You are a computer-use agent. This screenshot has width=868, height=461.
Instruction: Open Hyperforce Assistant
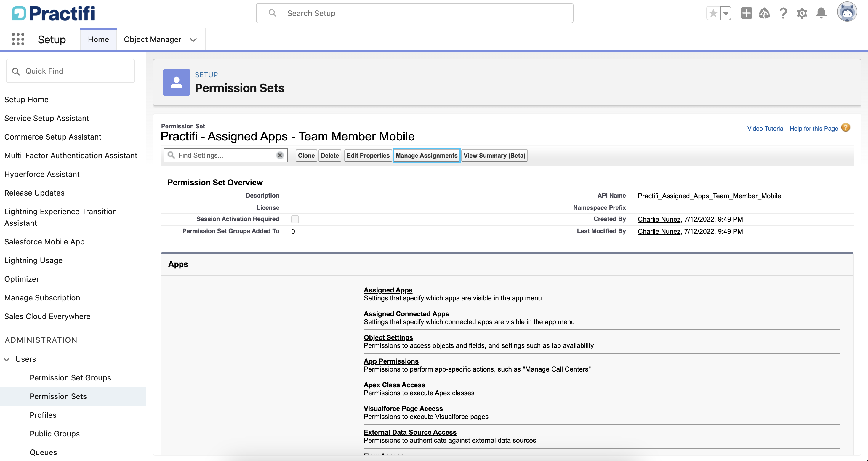click(42, 174)
